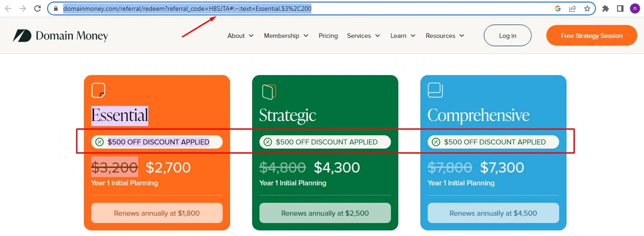Expand the Membership dropdown menu
Screen dimensions: 644x236
(286, 36)
